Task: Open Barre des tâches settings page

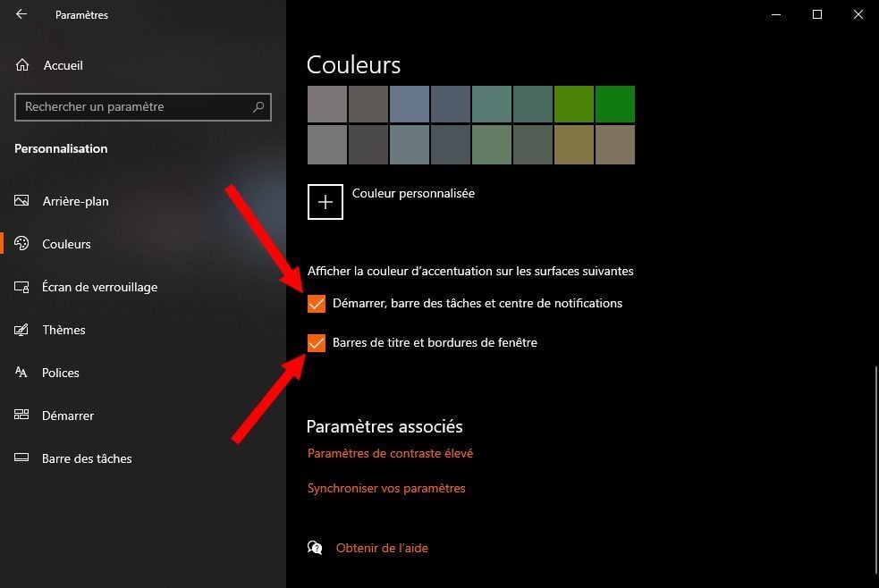Action: pyautogui.click(x=87, y=458)
